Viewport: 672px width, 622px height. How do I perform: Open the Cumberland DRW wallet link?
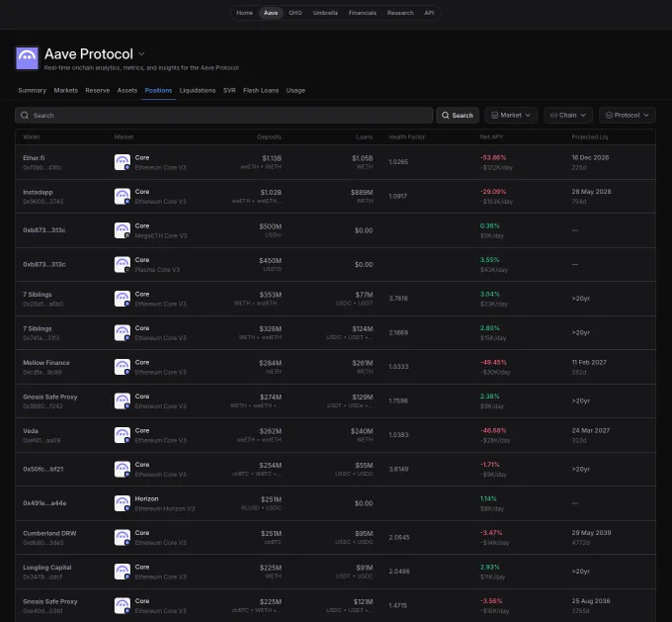pyautogui.click(x=49, y=533)
